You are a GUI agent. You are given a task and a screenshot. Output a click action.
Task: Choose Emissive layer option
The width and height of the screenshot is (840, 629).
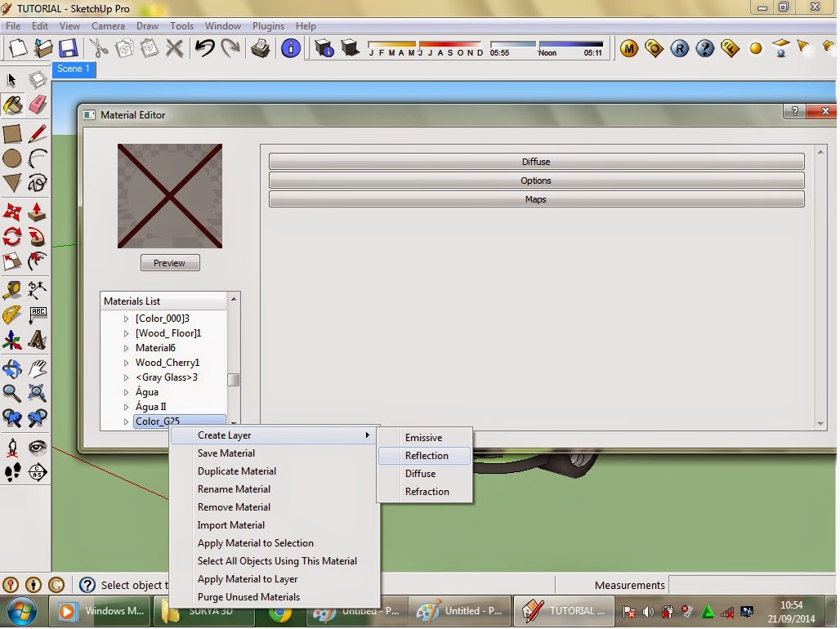pyautogui.click(x=424, y=438)
